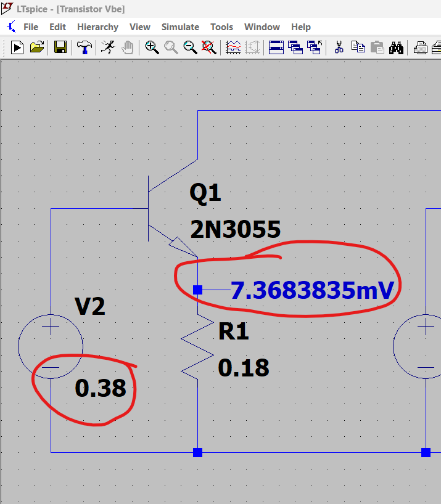The image size is (441, 504).
Task: Open the Edit menu
Action: point(57,27)
